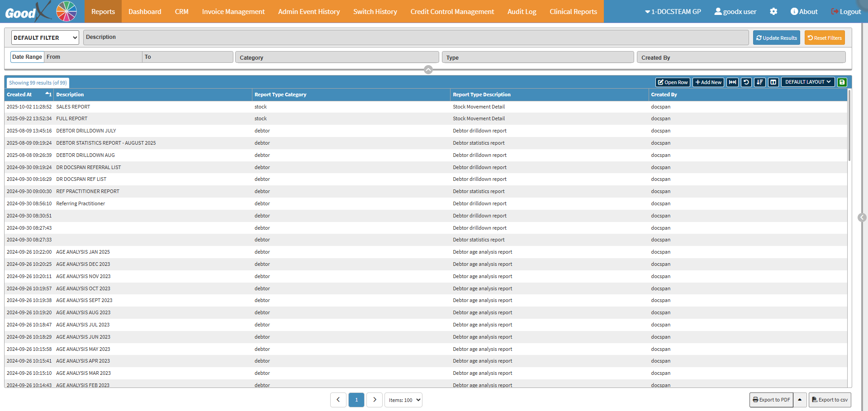The width and height of the screenshot is (868, 411).
Task: Expand the right side panel arrow
Action: [x=862, y=217]
